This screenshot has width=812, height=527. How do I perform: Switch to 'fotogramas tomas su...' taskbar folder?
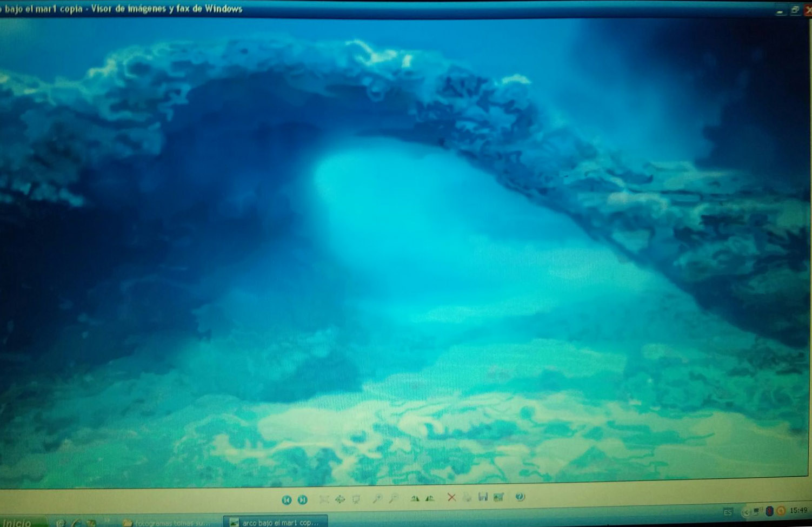166,523
